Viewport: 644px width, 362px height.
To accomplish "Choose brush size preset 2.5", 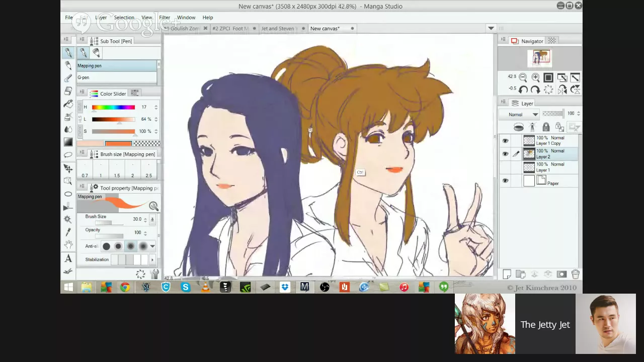I will coord(148,170).
